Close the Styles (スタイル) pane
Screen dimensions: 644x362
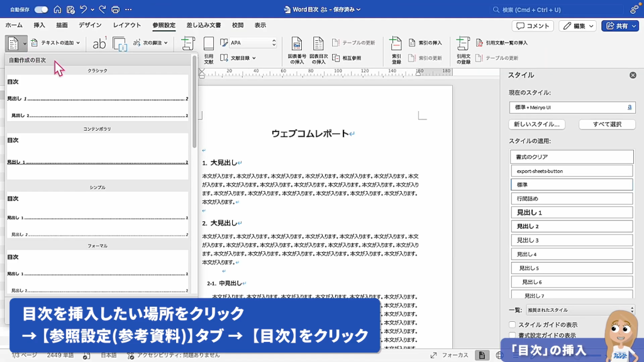tap(633, 75)
